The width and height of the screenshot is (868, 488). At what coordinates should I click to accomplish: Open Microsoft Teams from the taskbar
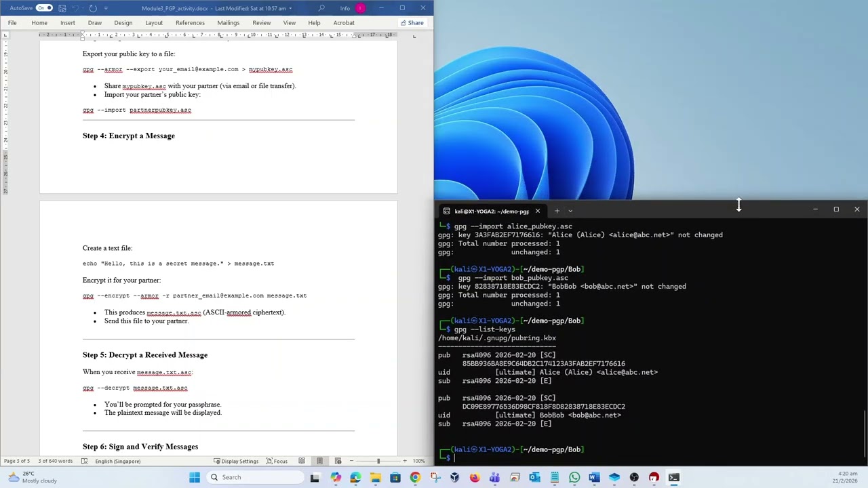494,477
